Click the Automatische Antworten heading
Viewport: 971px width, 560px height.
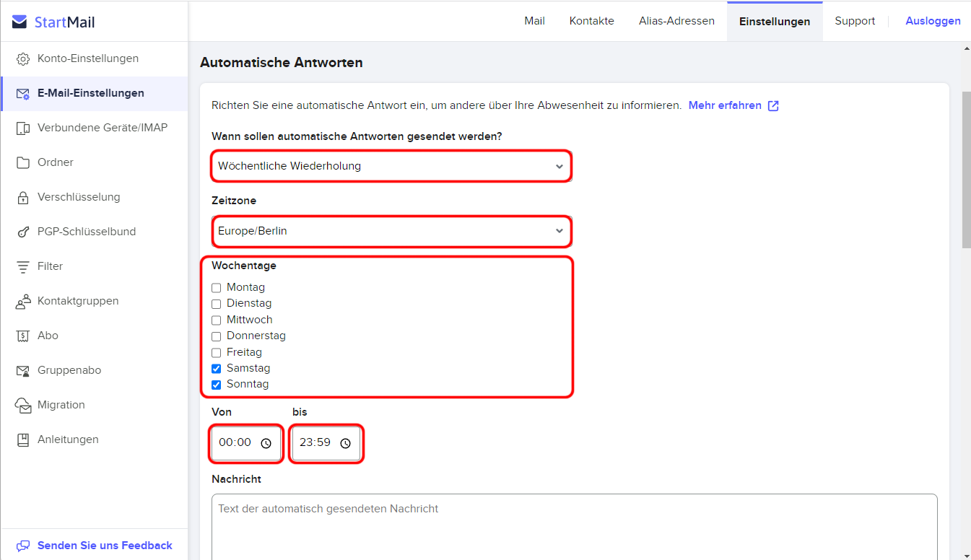282,63
